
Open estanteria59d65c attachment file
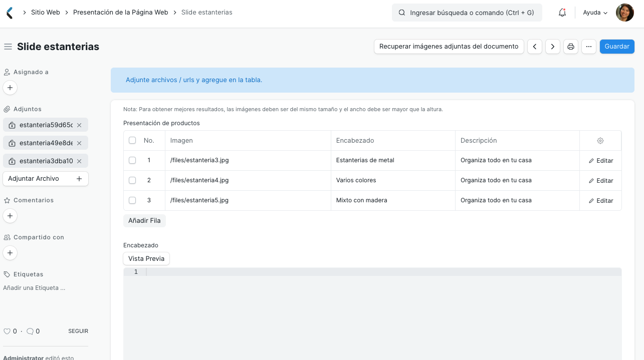coord(46,125)
